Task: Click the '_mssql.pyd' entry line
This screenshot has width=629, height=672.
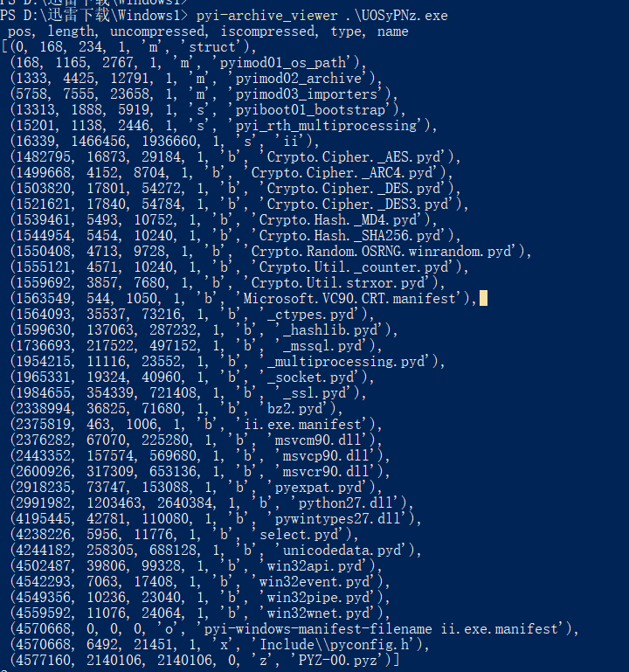Action: coord(197,346)
